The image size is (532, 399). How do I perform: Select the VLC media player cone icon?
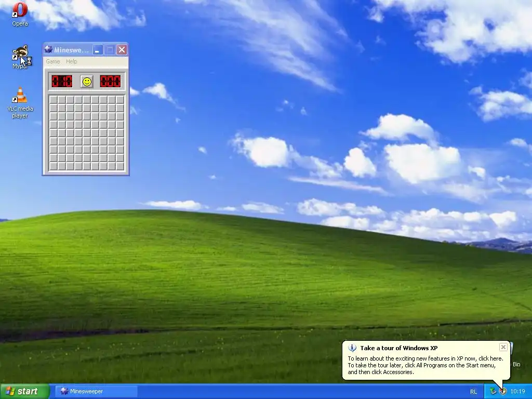(x=20, y=95)
